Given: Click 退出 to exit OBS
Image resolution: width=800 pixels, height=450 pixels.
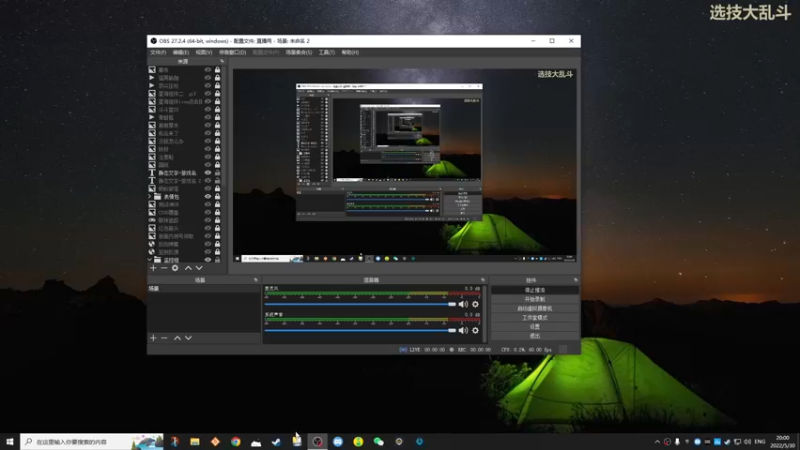Looking at the screenshot, I should pos(535,336).
